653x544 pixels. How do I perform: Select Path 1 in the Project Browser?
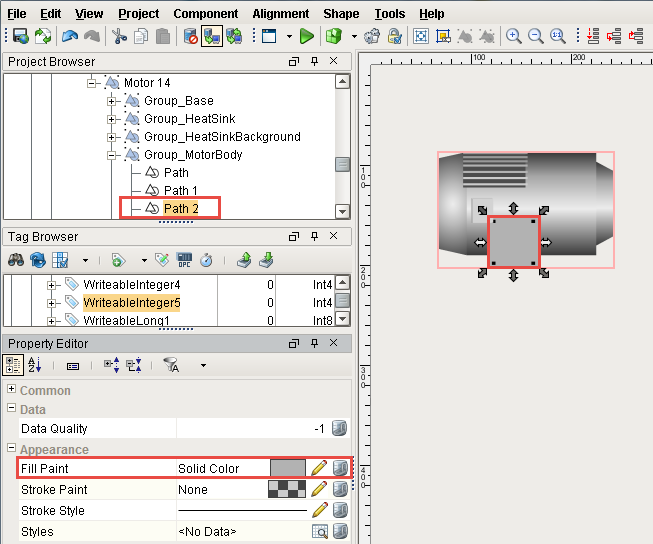pos(181,191)
